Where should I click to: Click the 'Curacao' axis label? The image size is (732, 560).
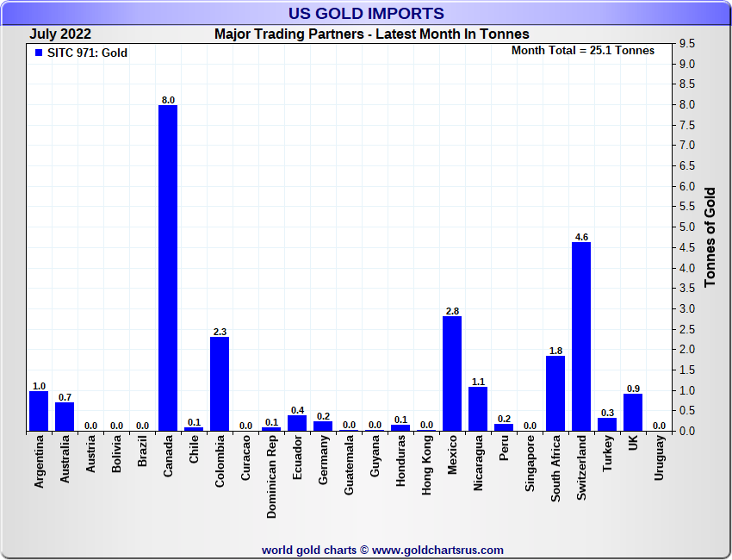pos(245,458)
